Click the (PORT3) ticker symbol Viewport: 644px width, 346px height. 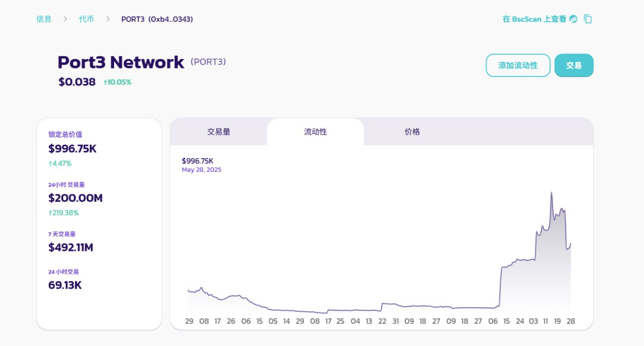coord(208,62)
